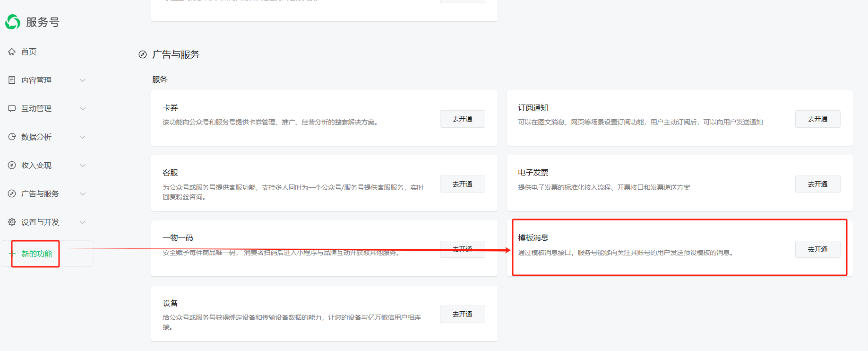Click the document icon for 内容管理
868x351 pixels.
pyautogui.click(x=12, y=80)
